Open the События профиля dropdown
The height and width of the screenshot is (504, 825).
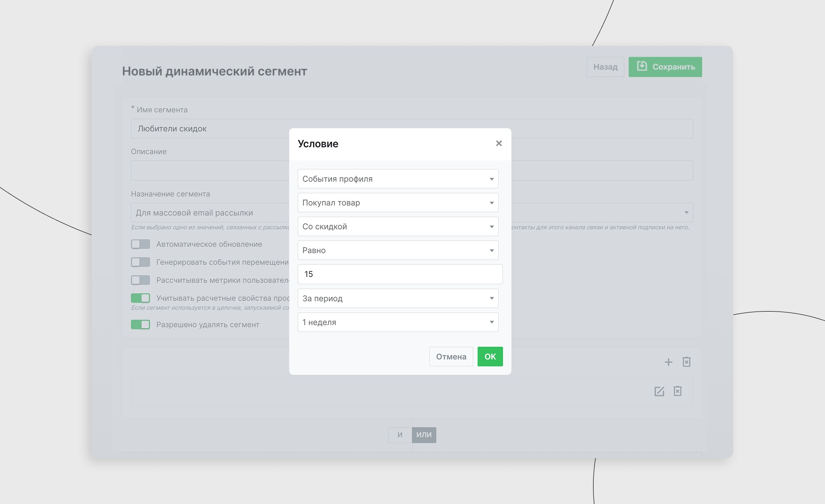click(398, 179)
